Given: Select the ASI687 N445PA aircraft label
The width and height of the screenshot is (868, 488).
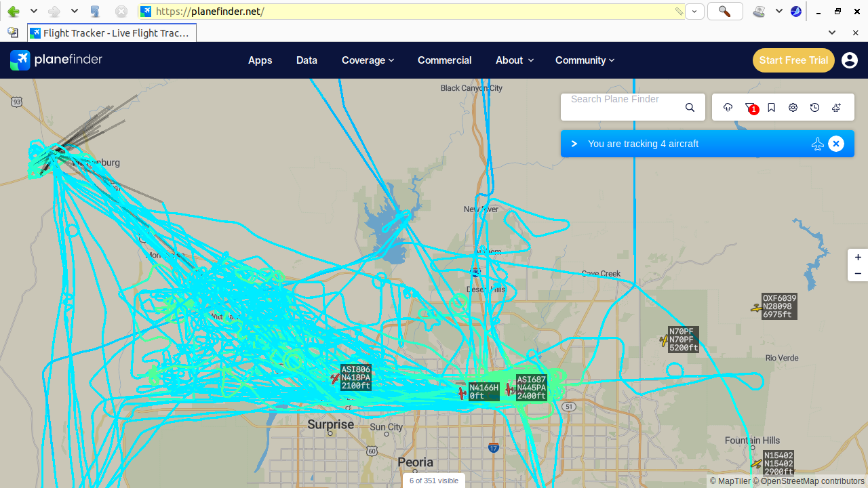Looking at the screenshot, I should coord(532,388).
